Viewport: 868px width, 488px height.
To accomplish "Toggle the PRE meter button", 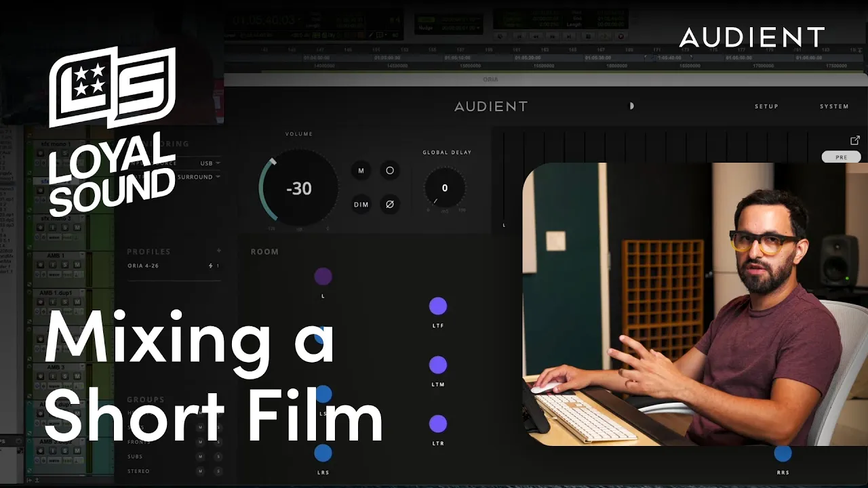I will 841,157.
